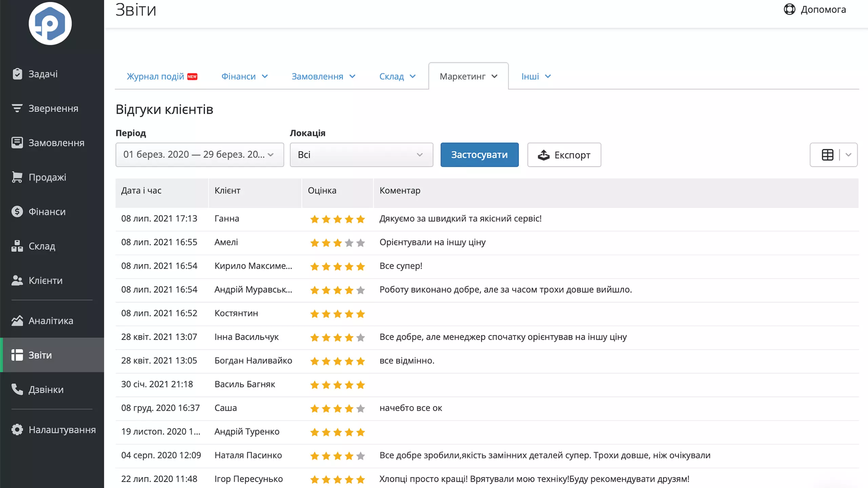Select client name Андрій Муравськ...

click(x=253, y=289)
